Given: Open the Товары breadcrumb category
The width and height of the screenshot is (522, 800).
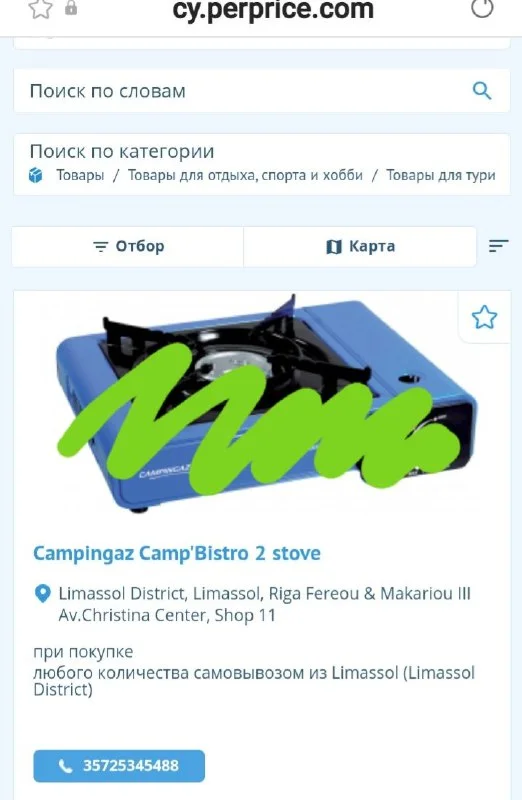Looking at the screenshot, I should click(x=80, y=175).
